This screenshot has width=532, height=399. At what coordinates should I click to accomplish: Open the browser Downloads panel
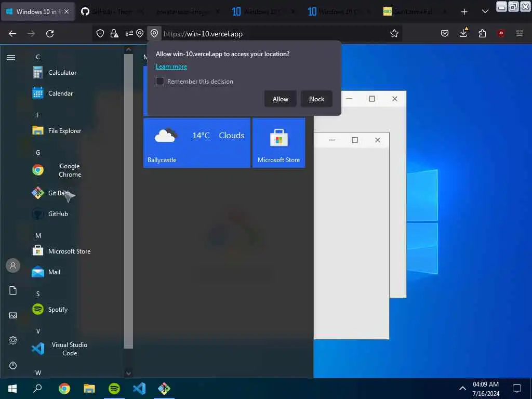point(463,33)
